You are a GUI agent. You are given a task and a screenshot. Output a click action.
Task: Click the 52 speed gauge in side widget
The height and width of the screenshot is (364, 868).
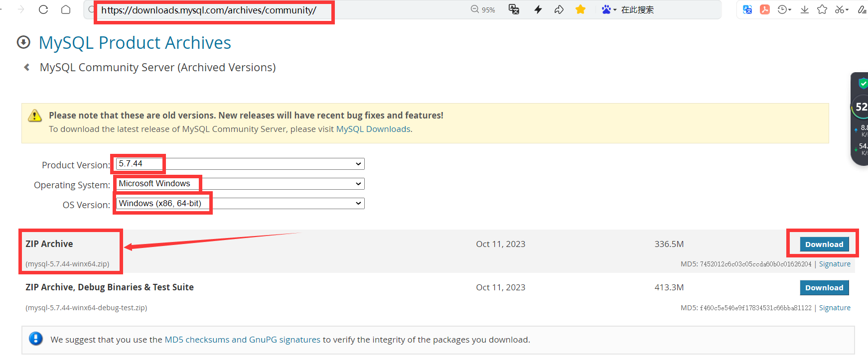point(861,107)
